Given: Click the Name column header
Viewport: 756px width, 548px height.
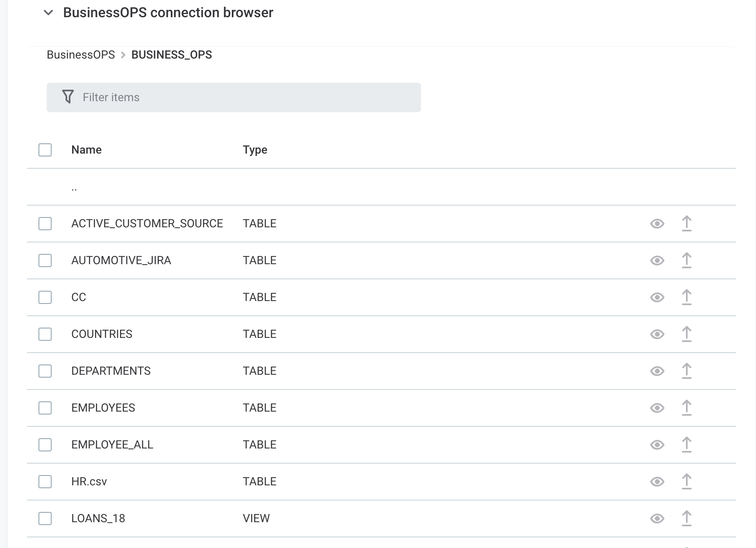Looking at the screenshot, I should [86, 150].
